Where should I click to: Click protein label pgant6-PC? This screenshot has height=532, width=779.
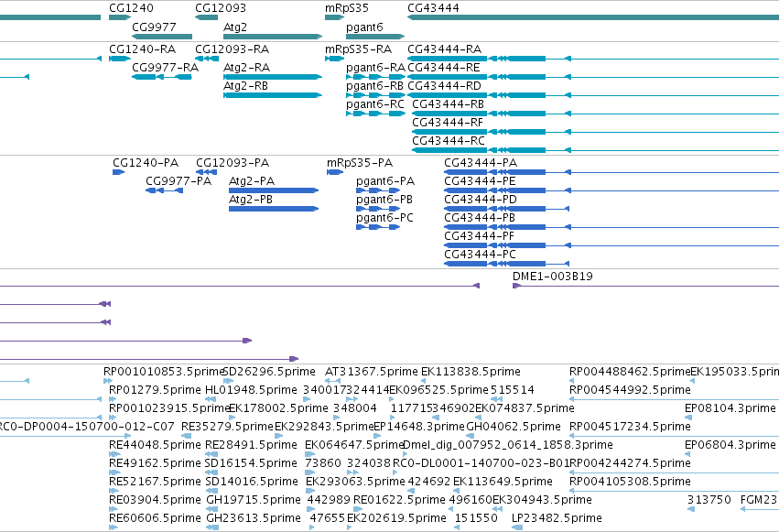pyautogui.click(x=384, y=218)
